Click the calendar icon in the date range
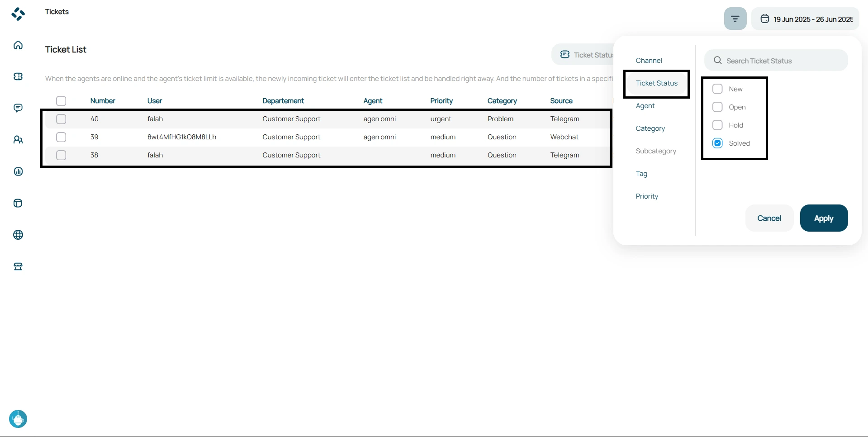 click(x=764, y=19)
